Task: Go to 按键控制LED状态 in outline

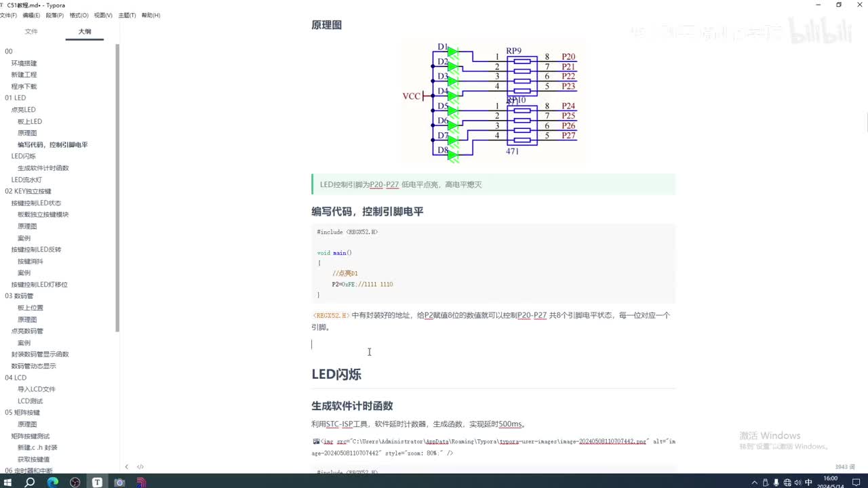Action: (36, 203)
